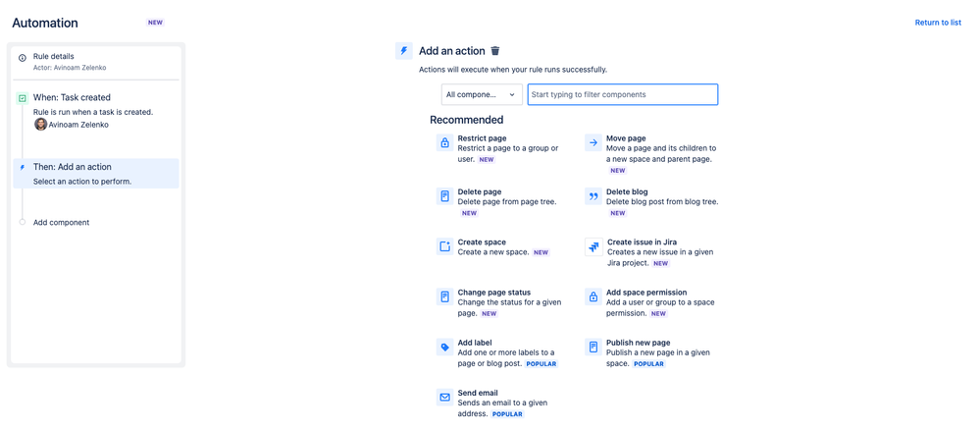Open Rule details in the sidebar
This screenshot has height=430, width=980.
coord(96,61)
